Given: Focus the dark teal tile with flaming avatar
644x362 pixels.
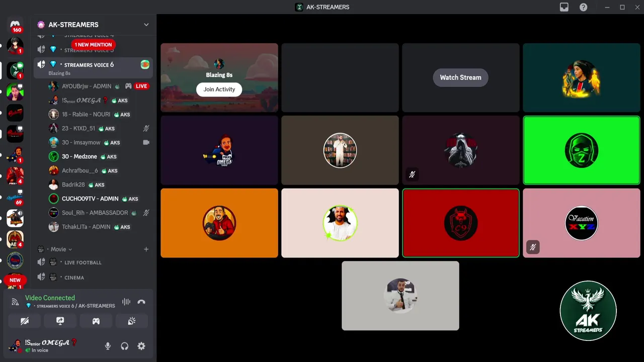Looking at the screenshot, I should pos(581,77).
